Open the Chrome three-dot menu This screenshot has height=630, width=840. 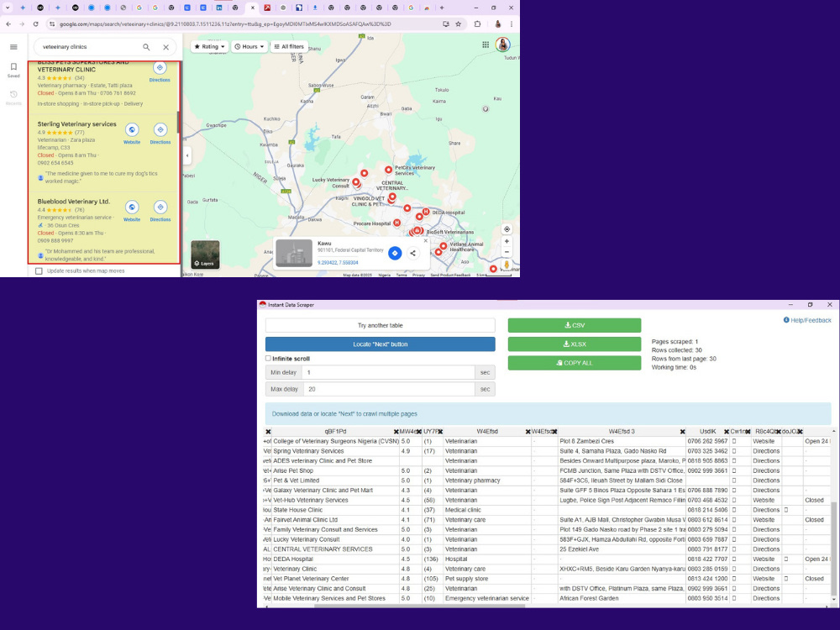tap(512, 24)
